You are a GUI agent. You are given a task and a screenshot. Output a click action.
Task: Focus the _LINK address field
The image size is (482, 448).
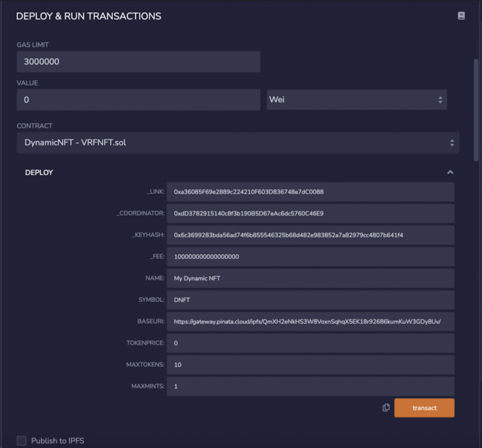coord(310,192)
